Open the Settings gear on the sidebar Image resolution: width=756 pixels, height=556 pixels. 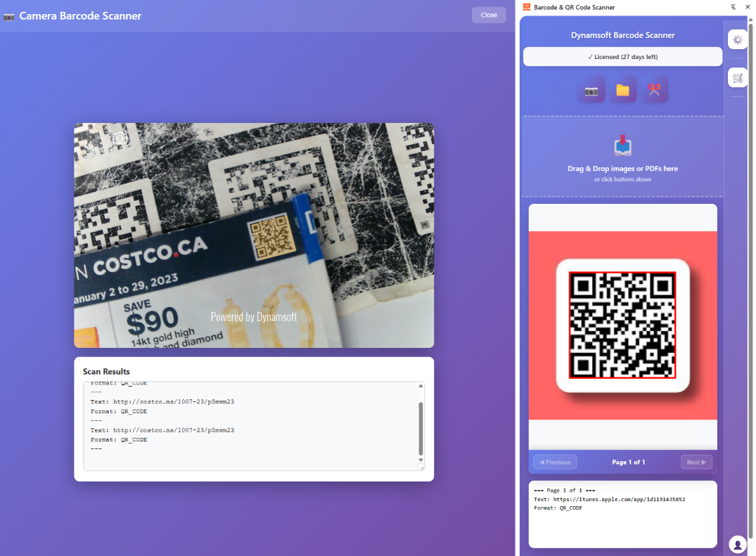(x=737, y=39)
